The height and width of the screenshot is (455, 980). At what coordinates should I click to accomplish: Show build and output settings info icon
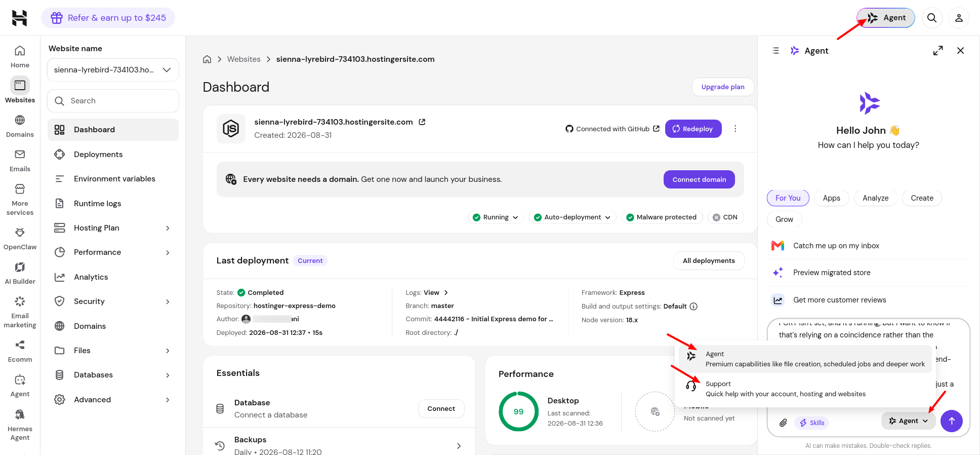coord(694,306)
